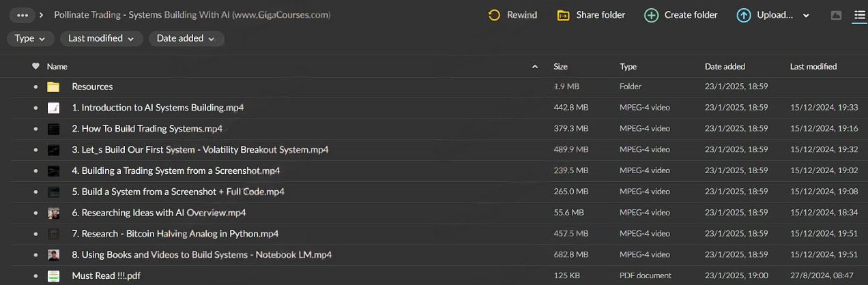Toggle the favorite heart column header
The width and height of the screenshot is (868, 285).
pos(35,66)
